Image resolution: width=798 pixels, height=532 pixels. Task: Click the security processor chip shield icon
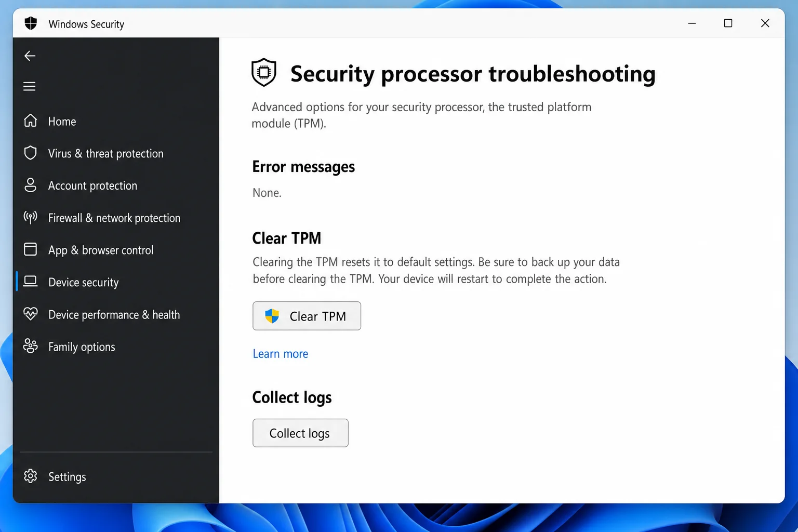point(264,73)
